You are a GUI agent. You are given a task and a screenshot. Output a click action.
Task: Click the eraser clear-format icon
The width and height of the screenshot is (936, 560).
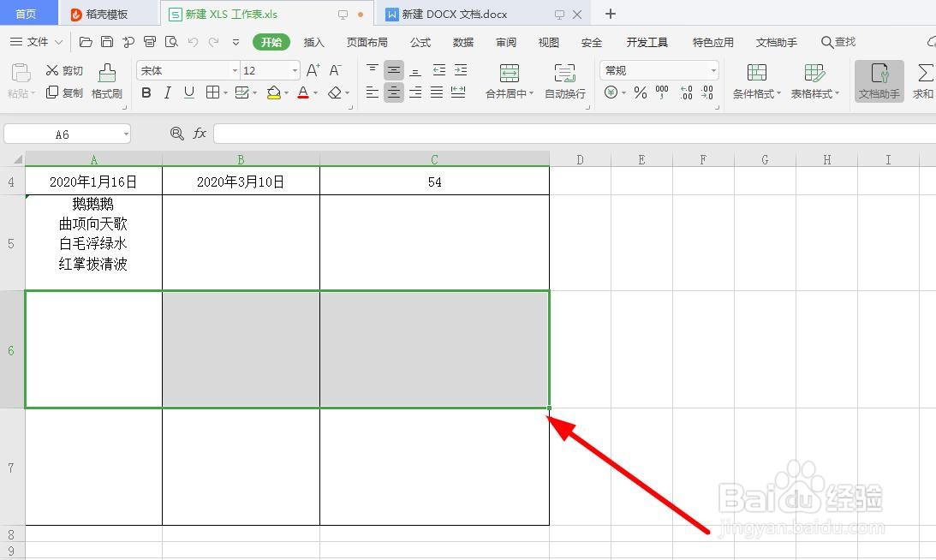click(335, 92)
